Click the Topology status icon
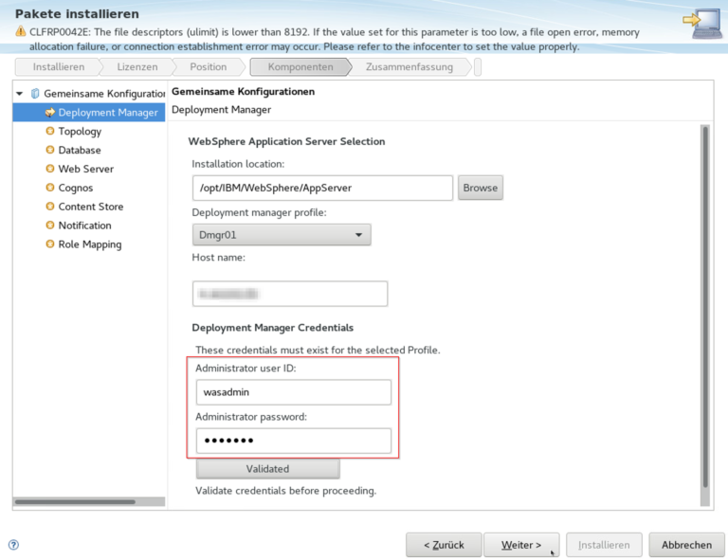 (x=50, y=132)
